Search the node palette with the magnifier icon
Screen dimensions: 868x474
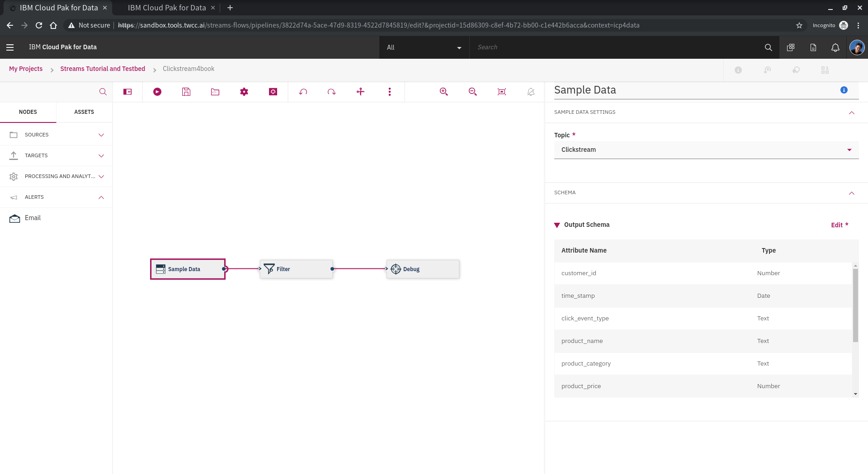(103, 92)
